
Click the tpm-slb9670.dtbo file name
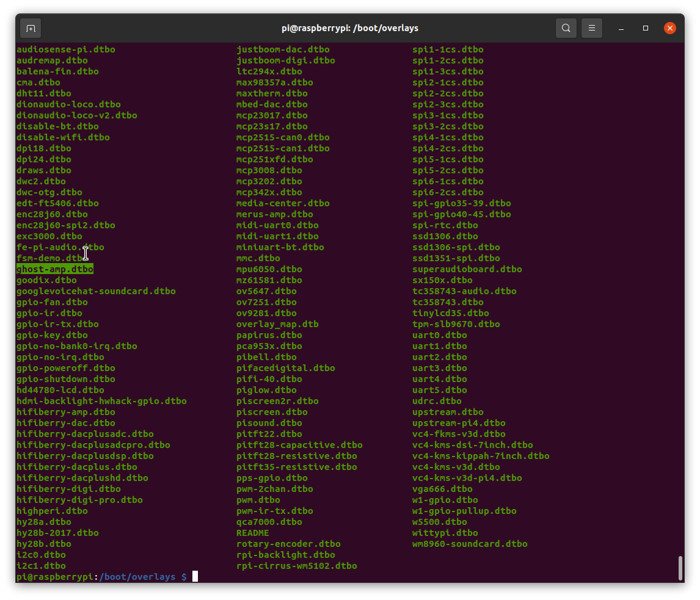(x=456, y=324)
